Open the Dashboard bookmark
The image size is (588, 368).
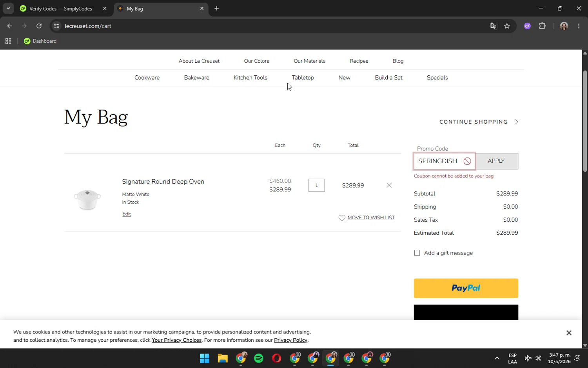pos(40,41)
